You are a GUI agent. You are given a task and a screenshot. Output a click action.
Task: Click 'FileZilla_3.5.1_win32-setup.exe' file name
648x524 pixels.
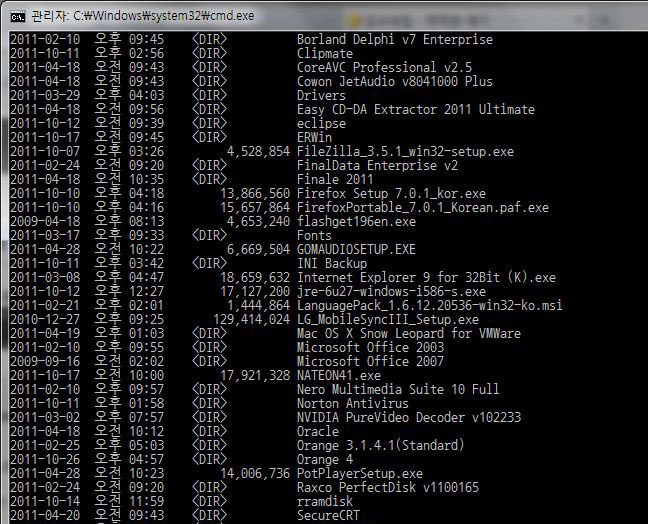click(x=405, y=152)
